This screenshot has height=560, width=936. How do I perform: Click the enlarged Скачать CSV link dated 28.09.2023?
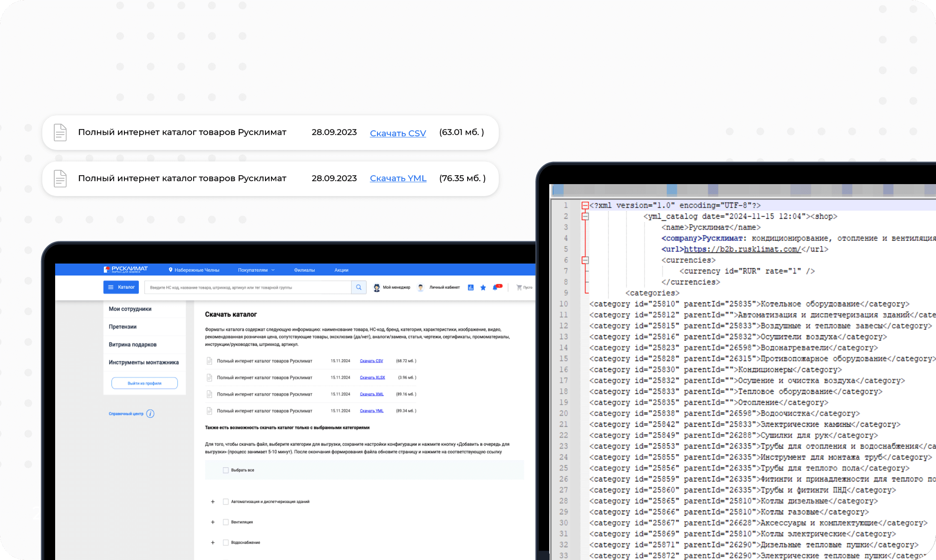(398, 133)
